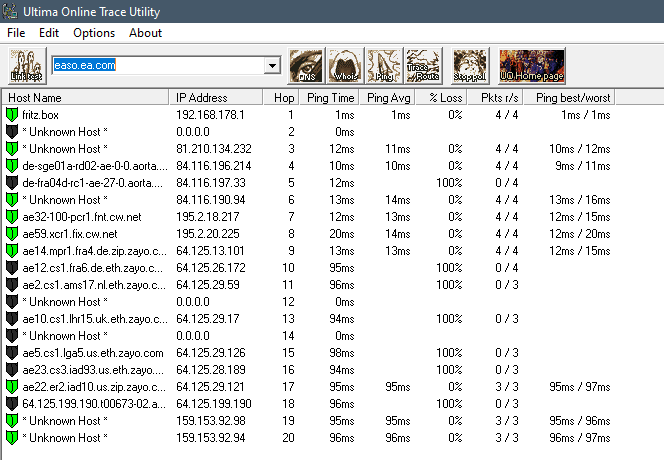The image size is (664, 460).
Task: Select IP address 84.116.197.33
Action: point(211,183)
